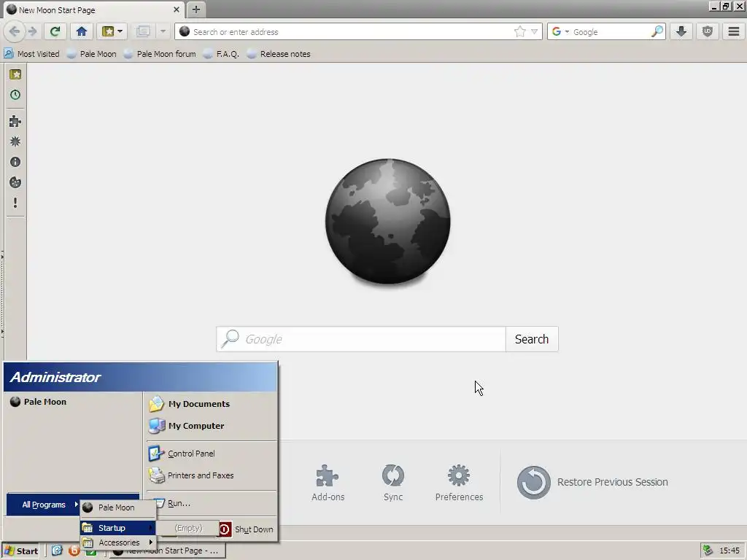The image size is (747, 560).
Task: Open the F.A.Q. bookmark
Action: click(x=222, y=54)
